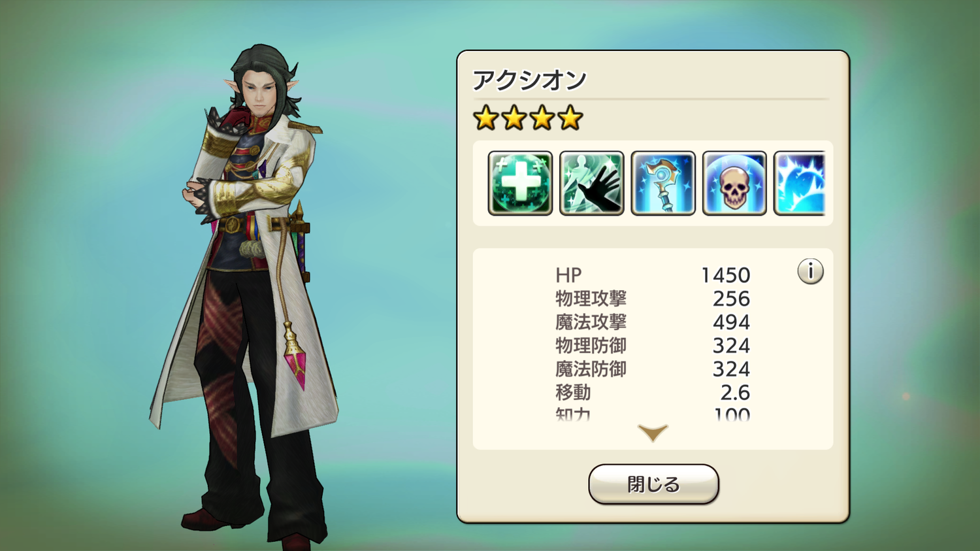The width and height of the screenshot is (980, 551).
Task: Select the 物理攻撃 stat row
Action: point(653,299)
